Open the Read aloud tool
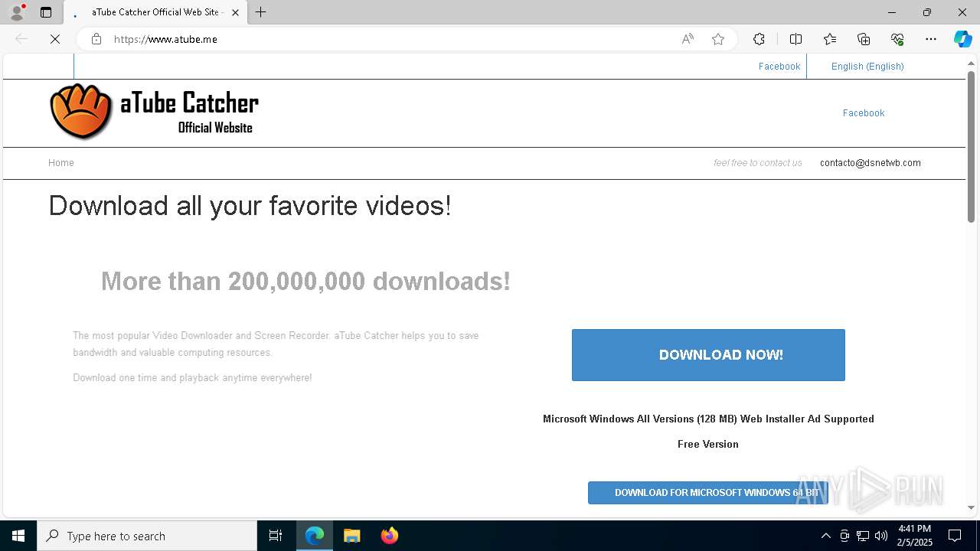980x551 pixels. (x=688, y=39)
